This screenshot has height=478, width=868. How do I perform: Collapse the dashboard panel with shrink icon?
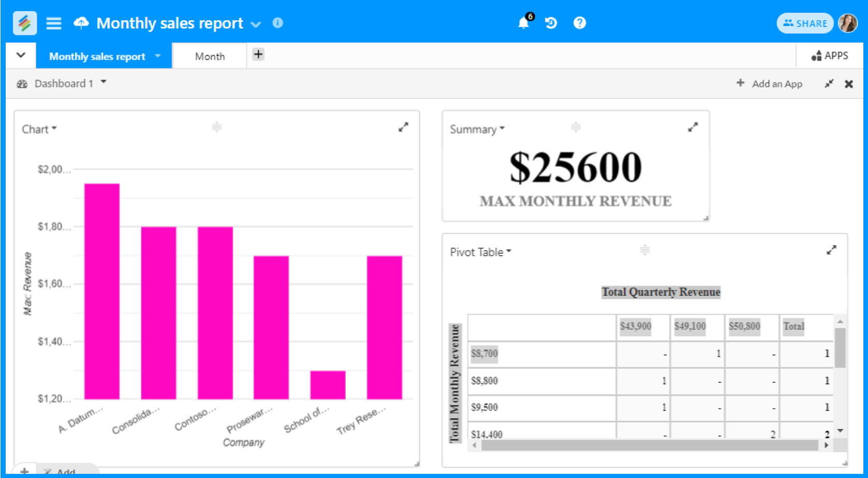[829, 84]
